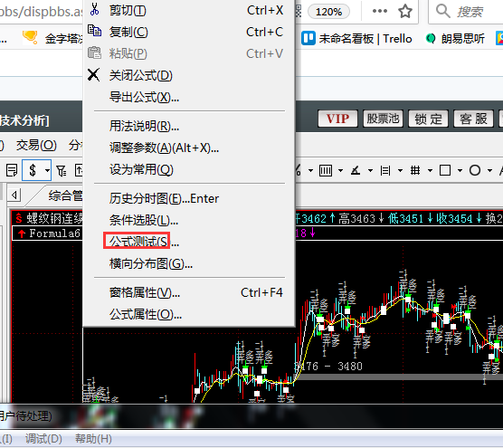The height and width of the screenshot is (448, 503).
Task: Click the vertical bars drawing tool icon
Action: [x=326, y=170]
